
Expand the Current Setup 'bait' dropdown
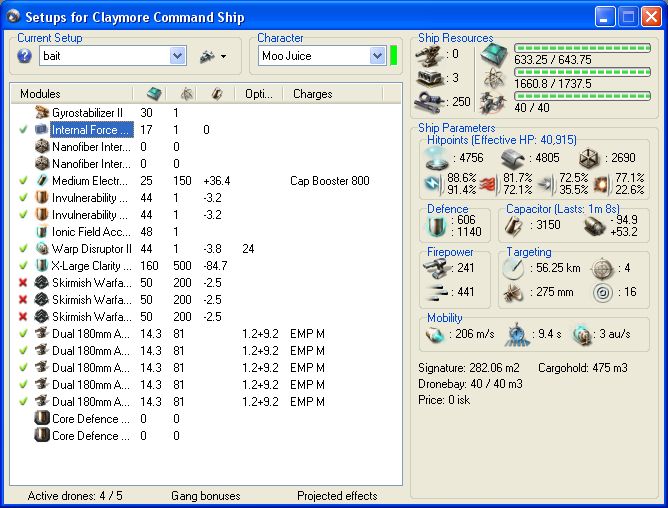pos(177,56)
